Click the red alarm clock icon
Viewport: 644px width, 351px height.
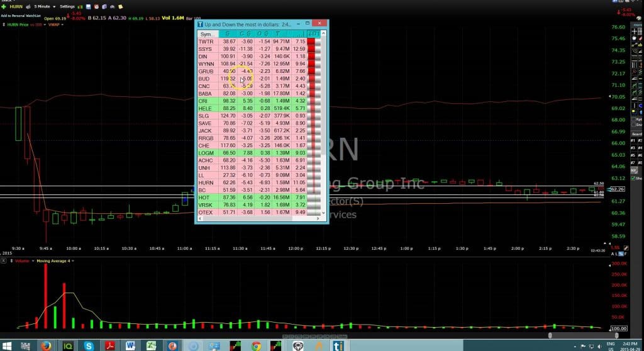tap(96, 6)
